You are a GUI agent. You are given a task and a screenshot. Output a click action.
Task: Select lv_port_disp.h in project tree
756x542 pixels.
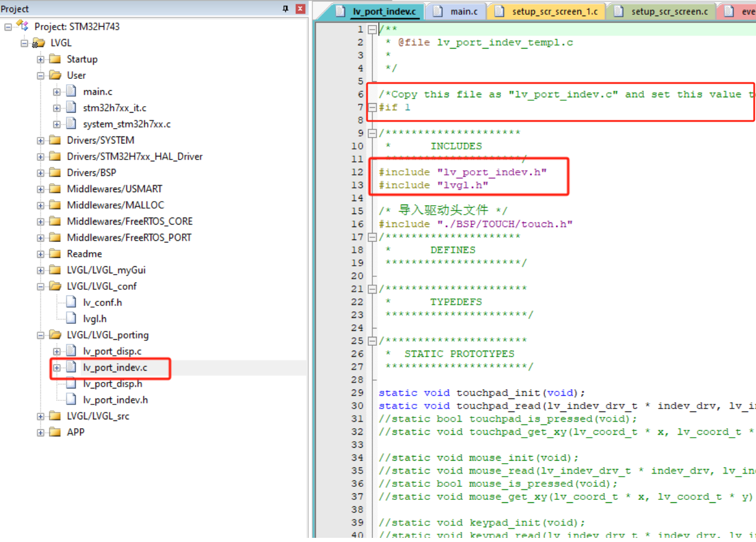point(112,384)
